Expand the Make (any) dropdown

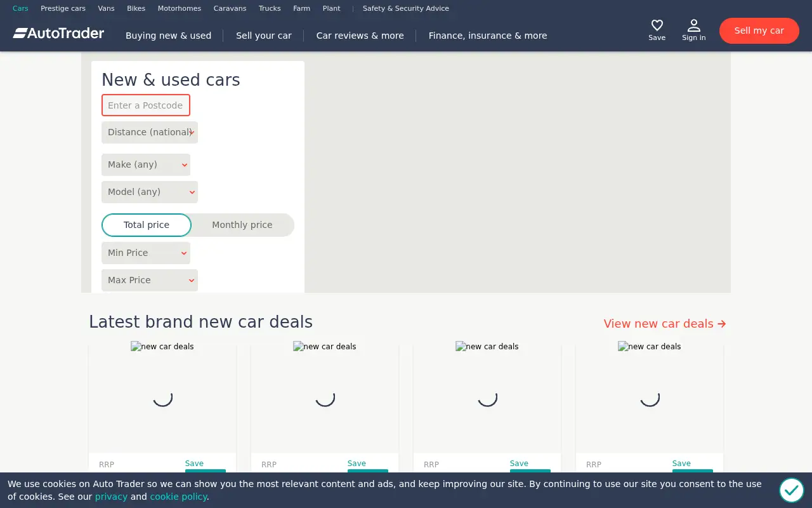pyautogui.click(x=146, y=164)
